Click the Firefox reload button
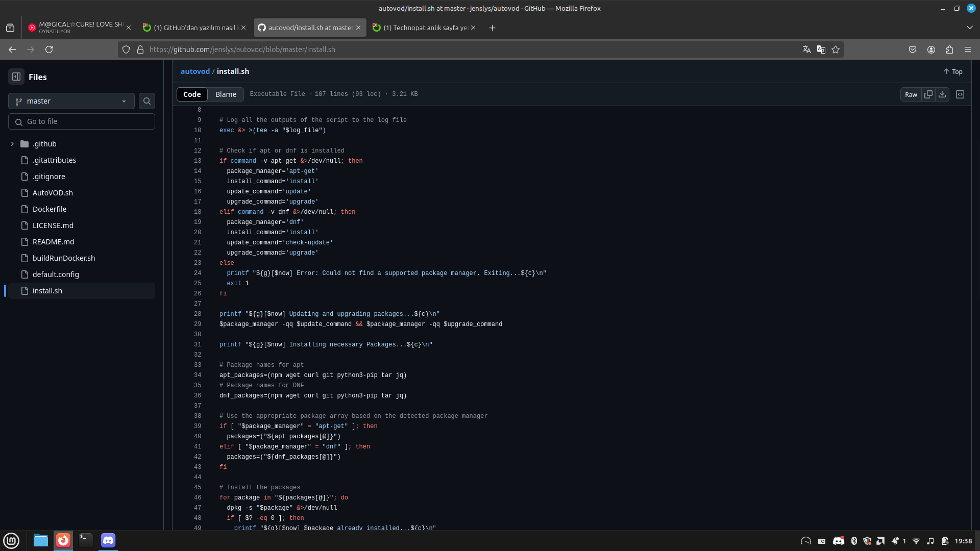 (49, 49)
